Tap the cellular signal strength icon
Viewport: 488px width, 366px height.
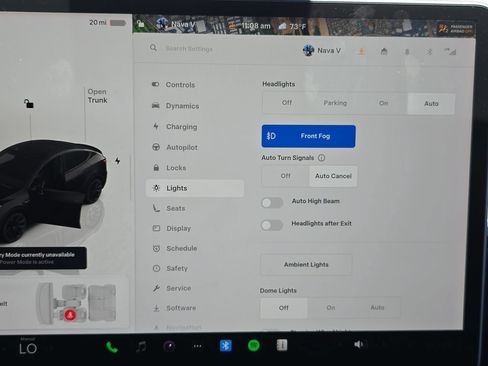450,52
